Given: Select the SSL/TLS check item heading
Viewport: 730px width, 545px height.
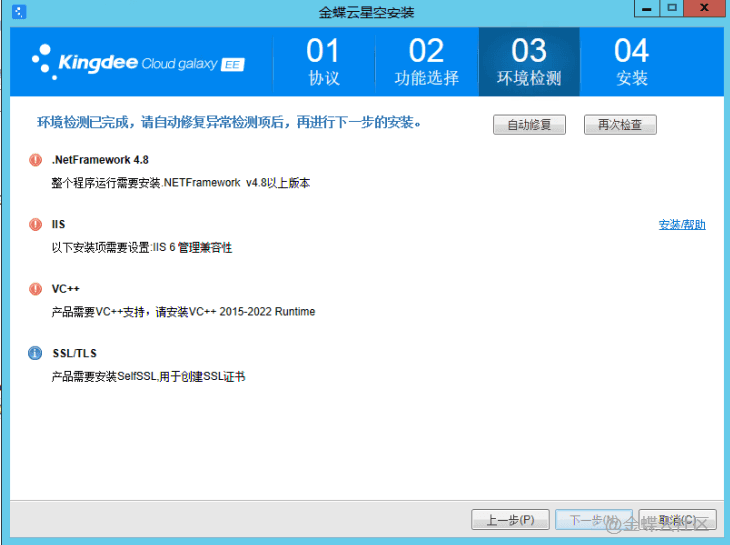Looking at the screenshot, I should pos(74,353).
